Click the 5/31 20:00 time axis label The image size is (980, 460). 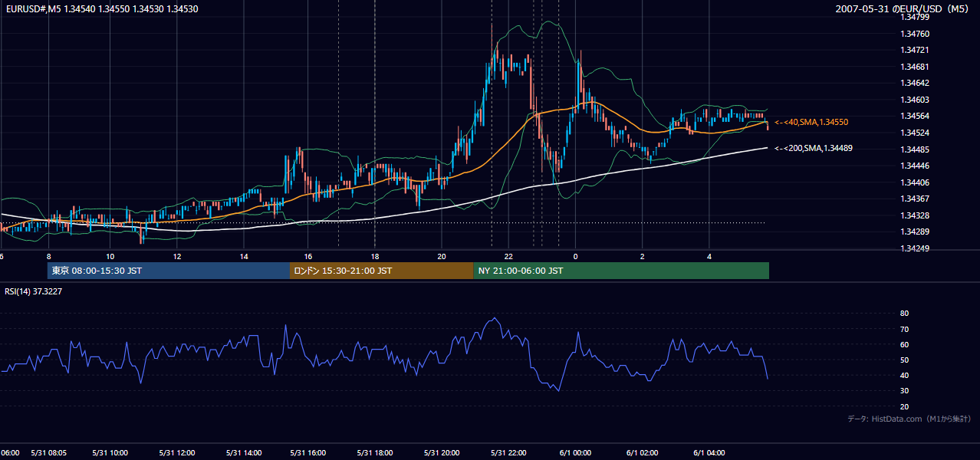(x=442, y=452)
